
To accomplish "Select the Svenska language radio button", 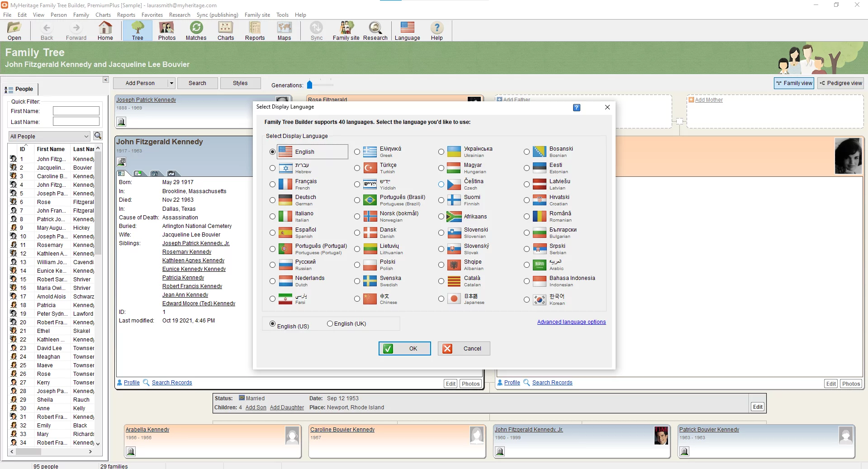I will pyautogui.click(x=357, y=281).
